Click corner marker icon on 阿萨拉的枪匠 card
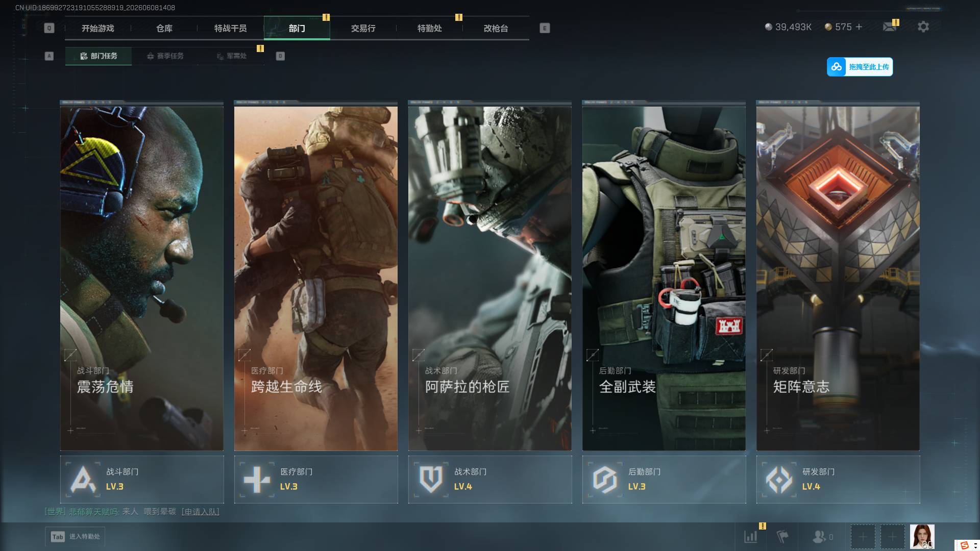This screenshot has height=551, width=980. pyautogui.click(x=419, y=355)
